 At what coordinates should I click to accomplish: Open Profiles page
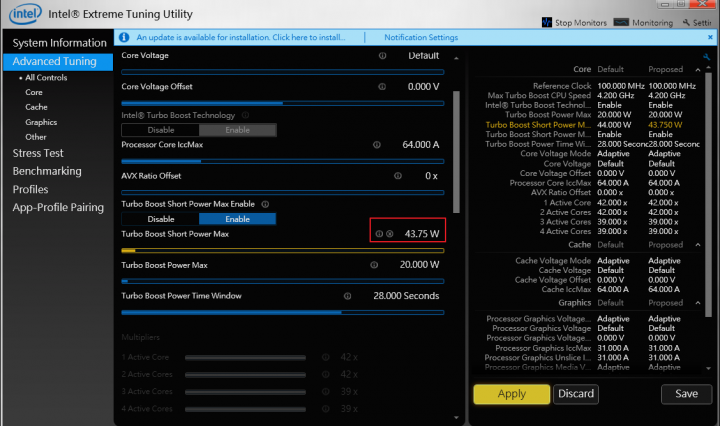pyautogui.click(x=30, y=190)
